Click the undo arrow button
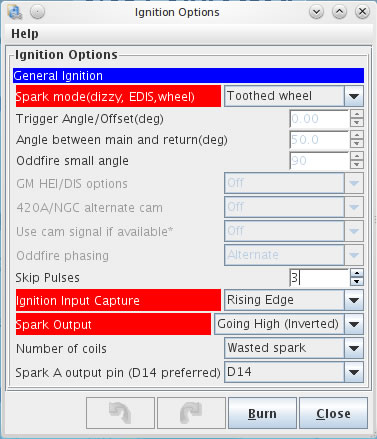The height and width of the screenshot is (439, 377). pos(120,413)
